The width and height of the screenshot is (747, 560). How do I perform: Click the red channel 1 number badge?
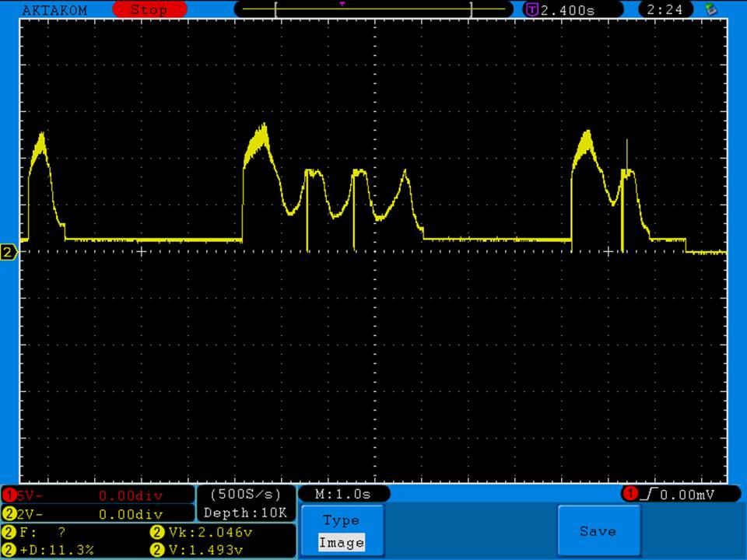[x=9, y=495]
